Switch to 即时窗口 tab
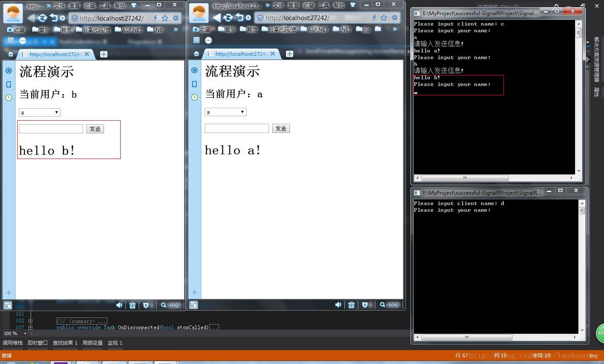Image resolution: width=604 pixels, height=364 pixels. click(37, 343)
